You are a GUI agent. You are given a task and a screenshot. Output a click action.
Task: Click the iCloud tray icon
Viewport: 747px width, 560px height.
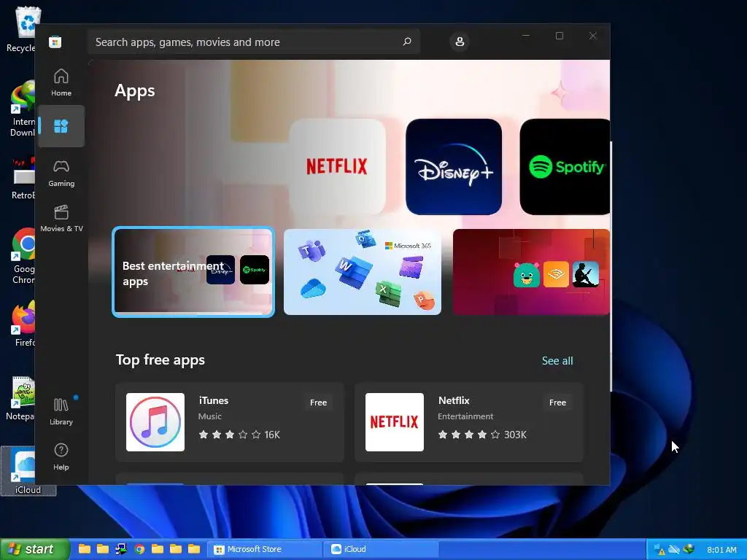point(673,549)
